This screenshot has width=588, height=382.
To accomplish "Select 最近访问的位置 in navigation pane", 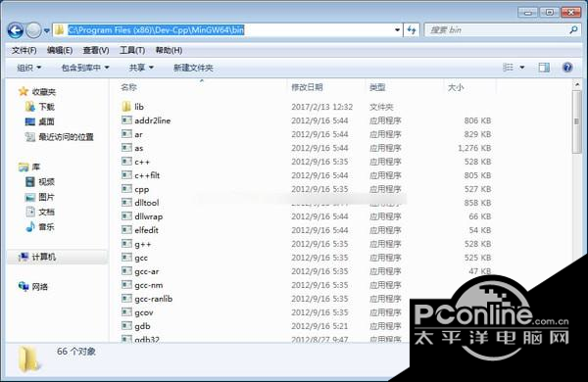I will click(59, 137).
